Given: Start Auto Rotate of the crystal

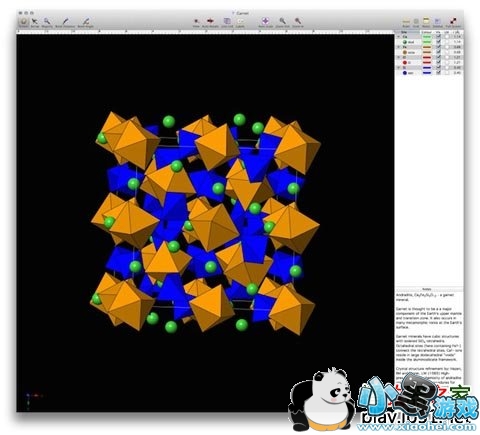Looking at the screenshot, I should point(210,23).
